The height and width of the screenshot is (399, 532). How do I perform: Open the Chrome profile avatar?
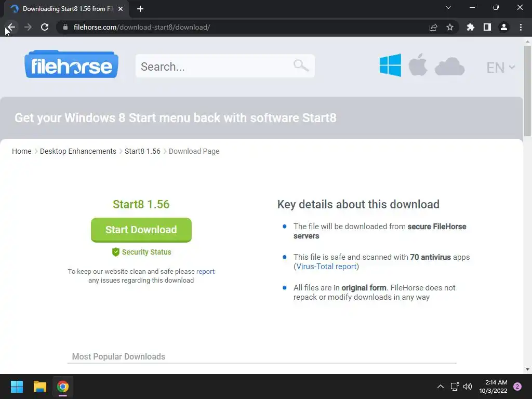[504, 27]
